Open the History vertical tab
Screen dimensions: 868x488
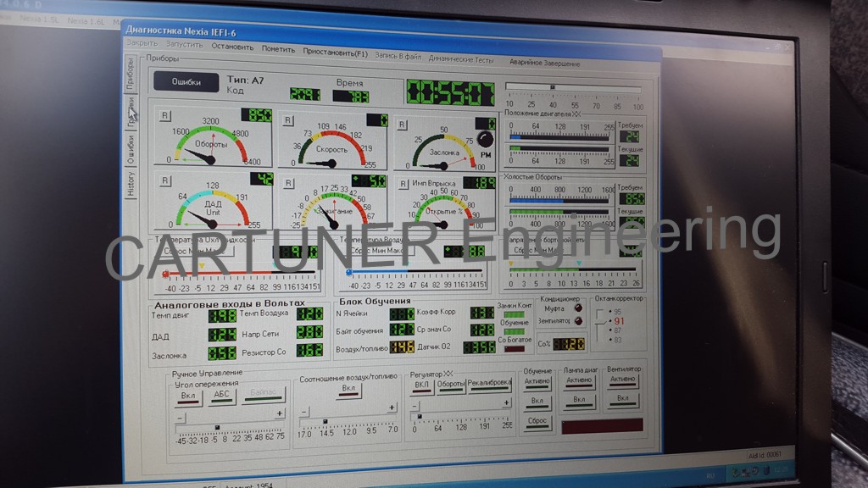point(131,184)
